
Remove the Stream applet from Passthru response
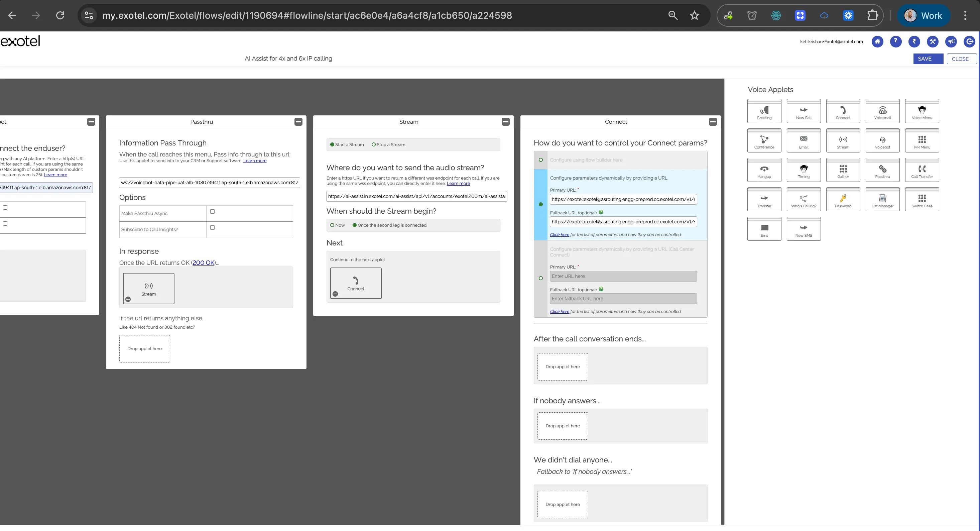(x=128, y=299)
